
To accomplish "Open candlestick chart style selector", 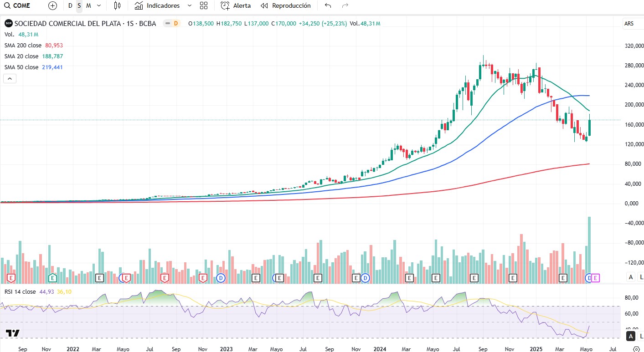I will (117, 5).
